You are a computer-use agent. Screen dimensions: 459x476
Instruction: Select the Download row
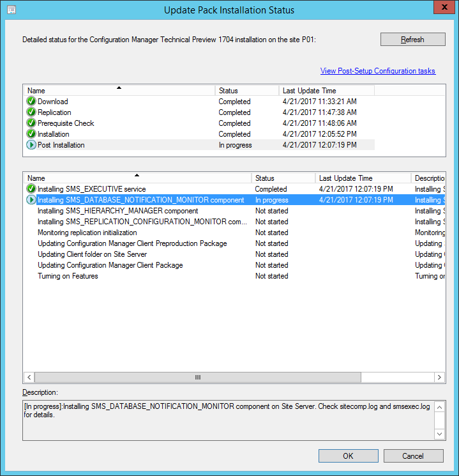coord(200,102)
